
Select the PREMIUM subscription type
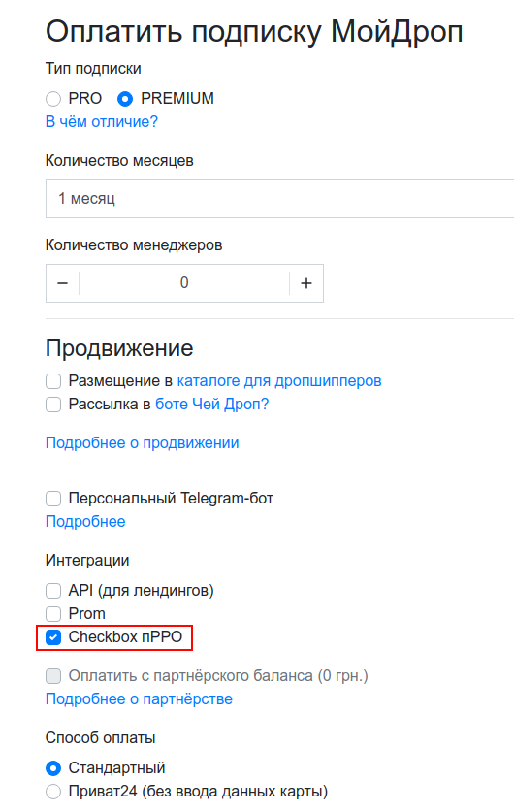click(x=125, y=98)
